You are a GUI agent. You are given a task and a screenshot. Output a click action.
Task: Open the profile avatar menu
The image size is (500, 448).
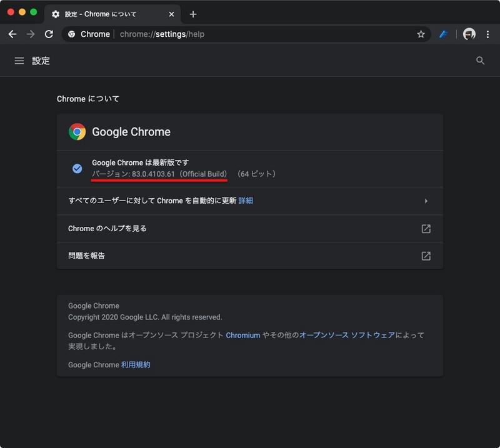tap(469, 34)
